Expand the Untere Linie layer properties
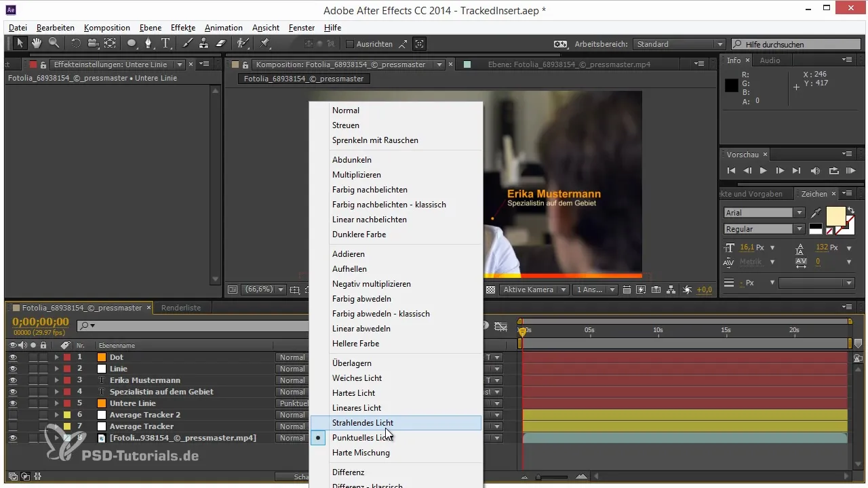The height and width of the screenshot is (488, 868). tap(57, 403)
